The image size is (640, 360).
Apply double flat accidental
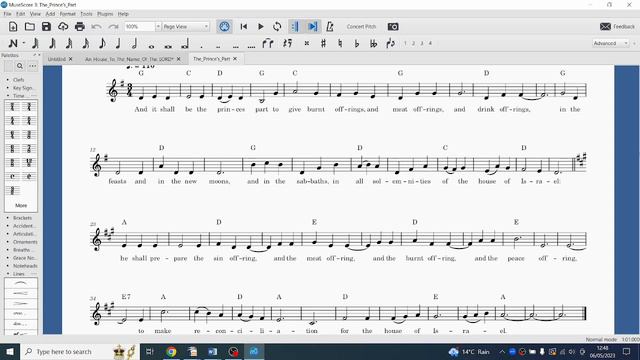point(373,43)
